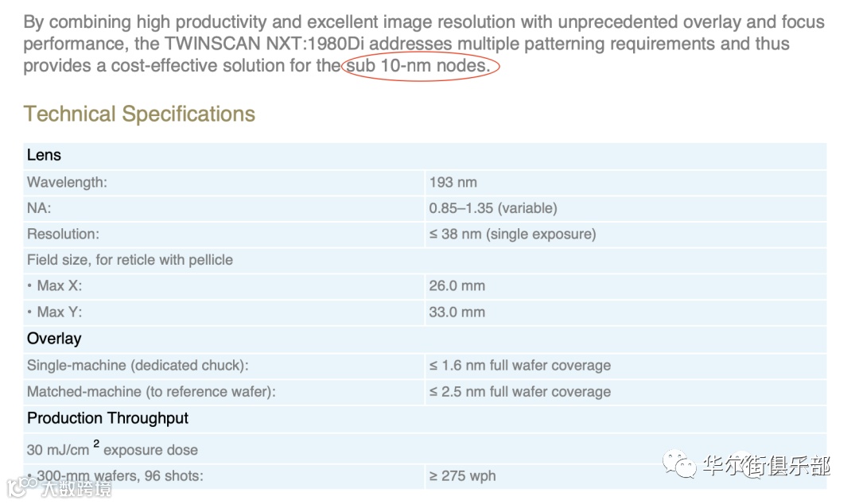Click the 300-mm wafers, 96 shots: label
The image size is (859, 504).
pos(119,475)
